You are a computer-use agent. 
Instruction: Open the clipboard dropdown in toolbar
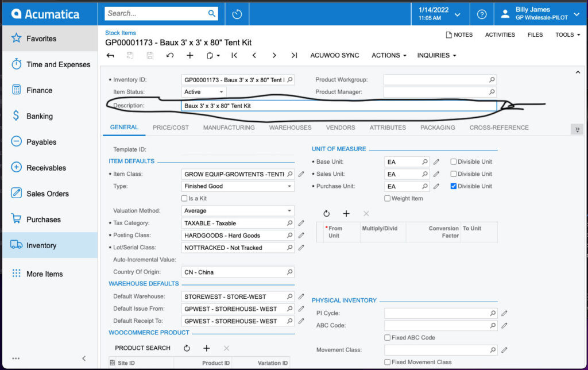[x=213, y=56]
